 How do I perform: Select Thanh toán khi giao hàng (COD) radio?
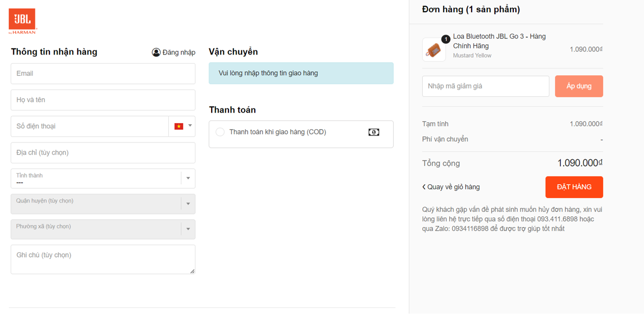pos(220,132)
